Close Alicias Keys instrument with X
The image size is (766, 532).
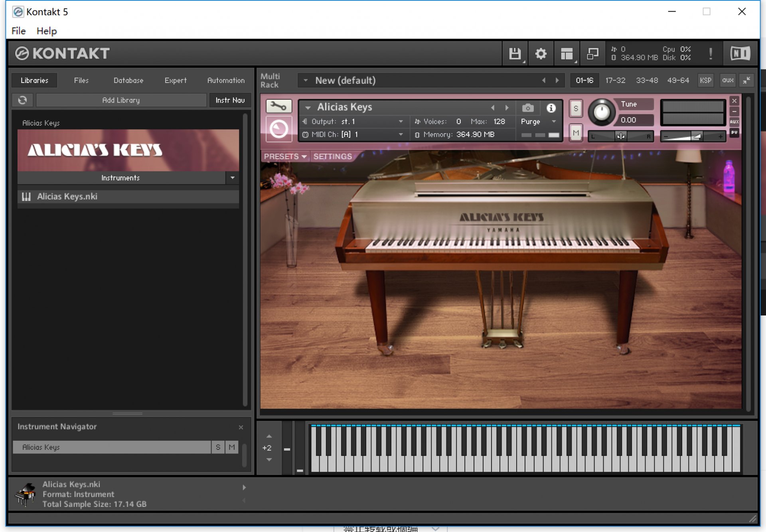(x=734, y=100)
